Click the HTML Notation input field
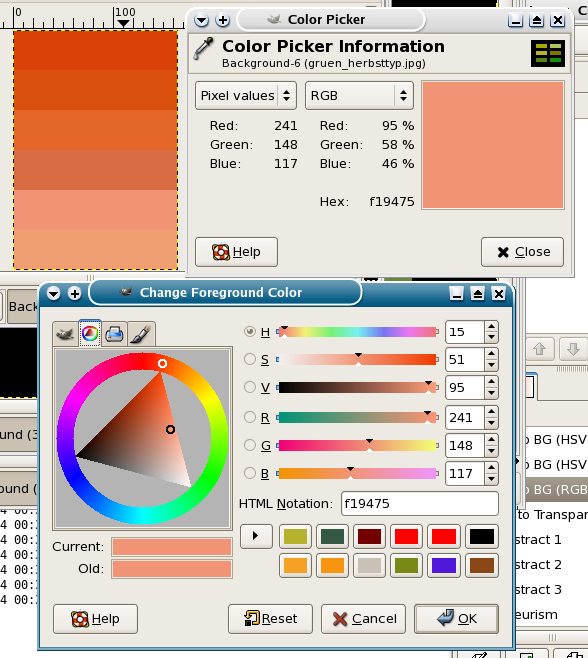Viewport: 588px width, 658px height. click(420, 503)
